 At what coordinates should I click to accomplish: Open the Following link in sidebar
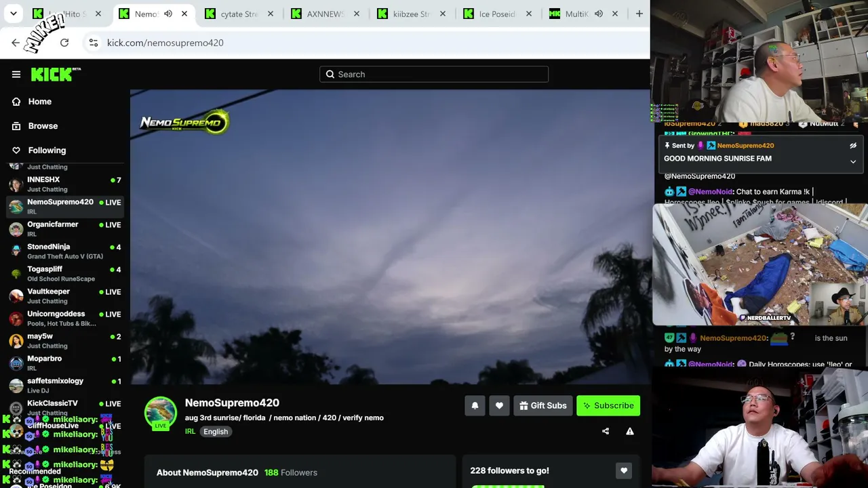(47, 150)
